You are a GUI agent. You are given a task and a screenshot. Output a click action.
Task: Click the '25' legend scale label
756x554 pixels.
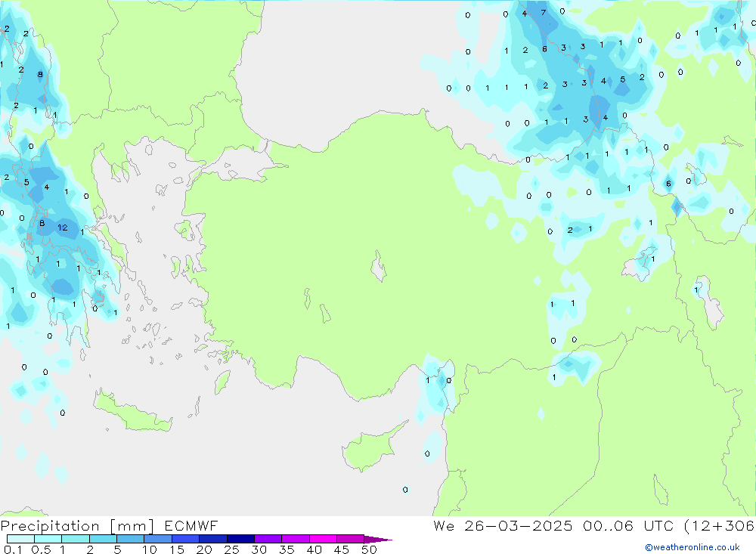(232, 549)
